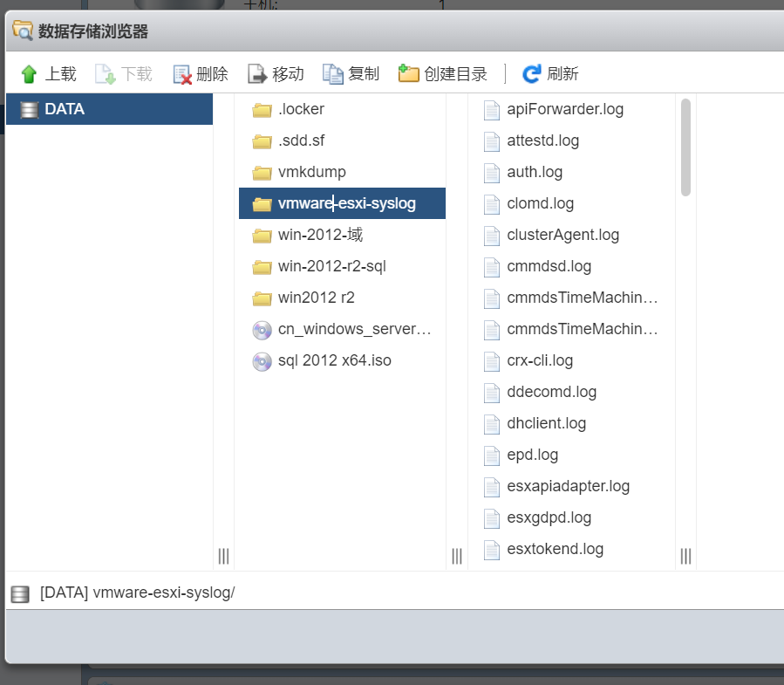This screenshot has width=784, height=685.
Task: Click folder icon beside .sdd.sf
Action: (x=262, y=141)
